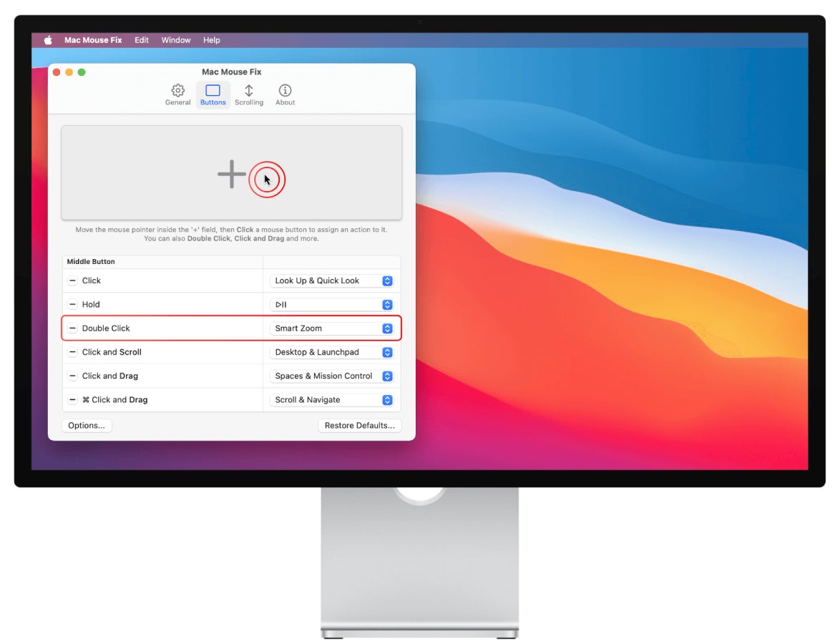Click the large plus capture field
The height and width of the screenshot is (644, 840).
231,174
